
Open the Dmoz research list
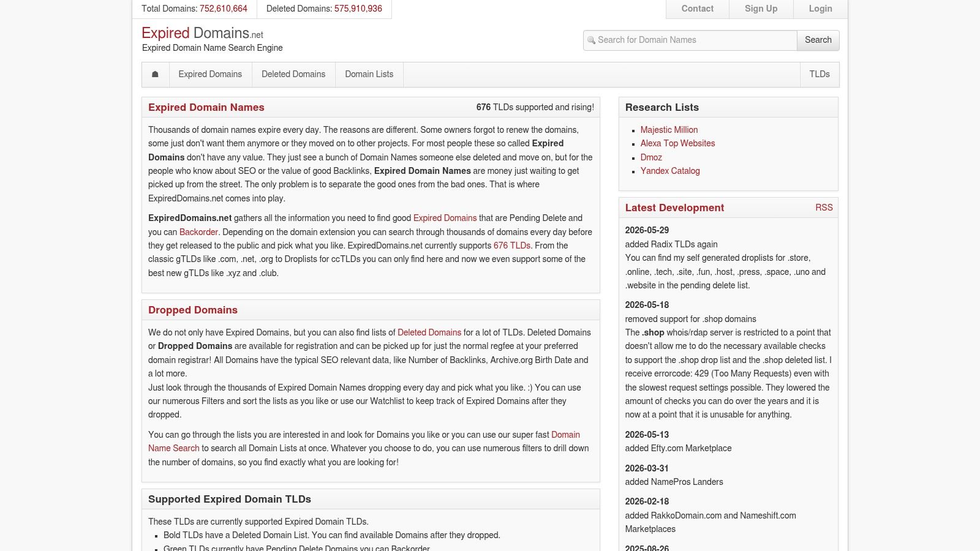pos(651,157)
